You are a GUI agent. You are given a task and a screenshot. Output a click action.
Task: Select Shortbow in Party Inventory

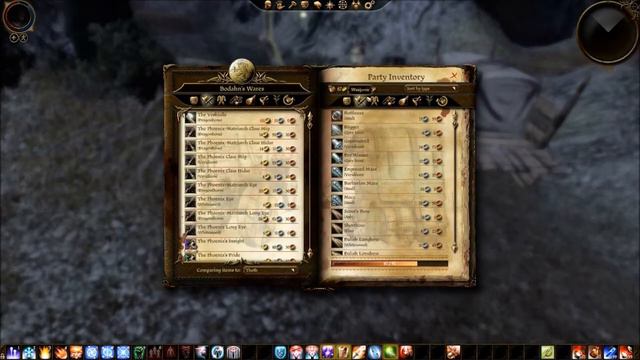[389, 228]
